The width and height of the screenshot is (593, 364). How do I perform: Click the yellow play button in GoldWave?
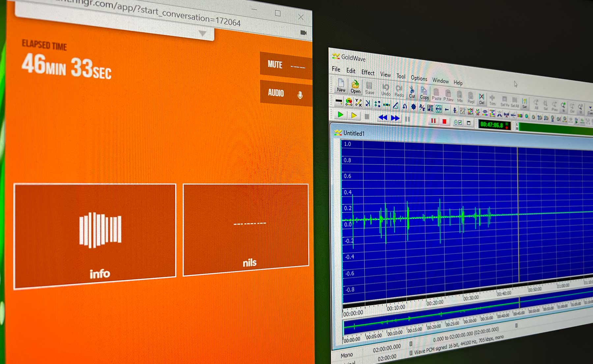point(354,115)
